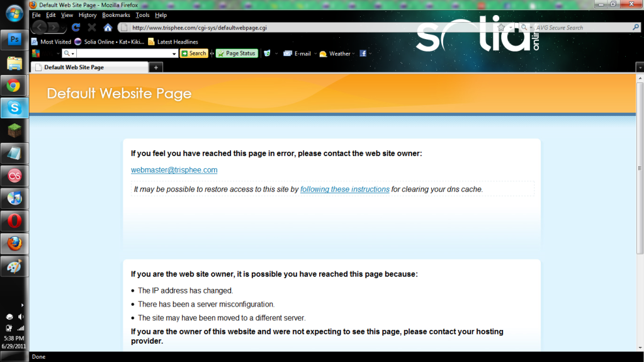Click the yellow Search button

(x=194, y=54)
